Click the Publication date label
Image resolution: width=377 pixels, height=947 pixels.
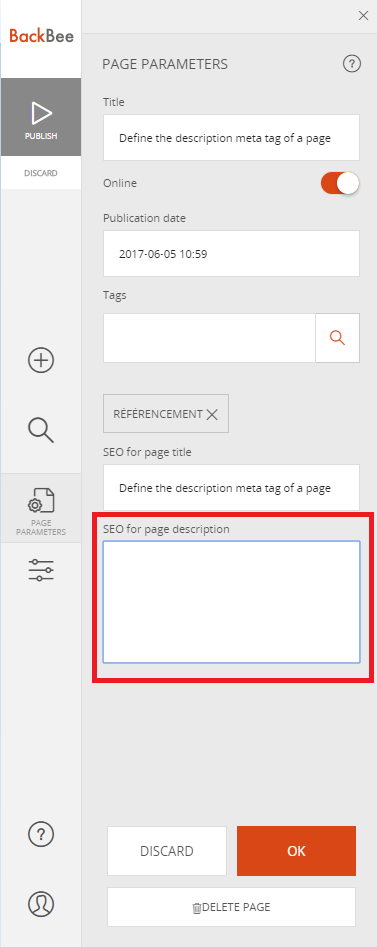[x=144, y=218]
